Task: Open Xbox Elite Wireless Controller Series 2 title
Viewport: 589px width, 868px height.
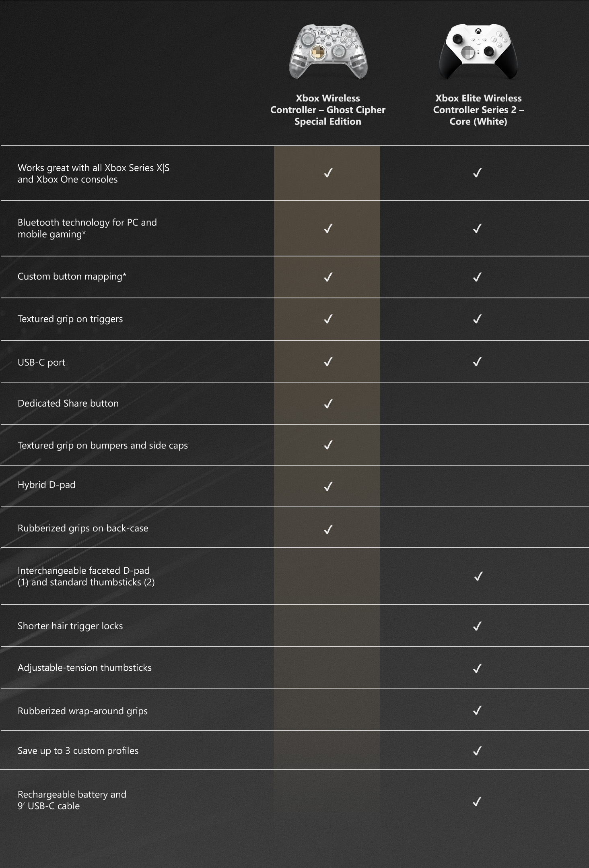Action: tap(478, 110)
